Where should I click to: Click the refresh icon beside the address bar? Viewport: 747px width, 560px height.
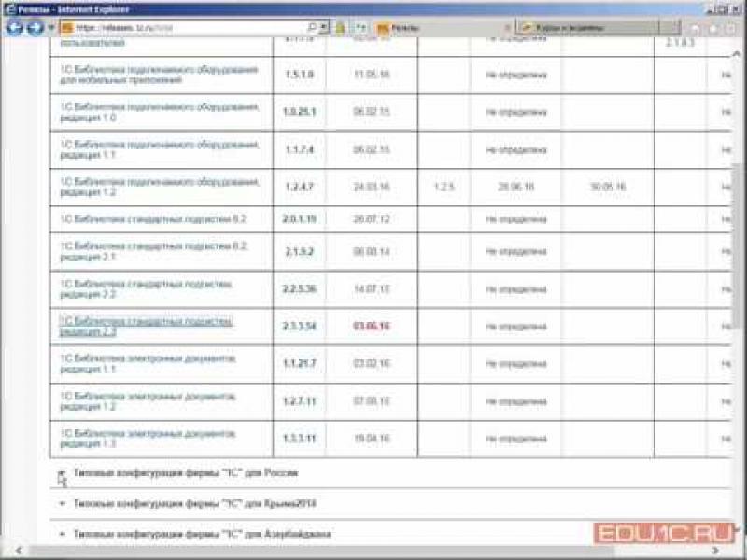[x=362, y=27]
